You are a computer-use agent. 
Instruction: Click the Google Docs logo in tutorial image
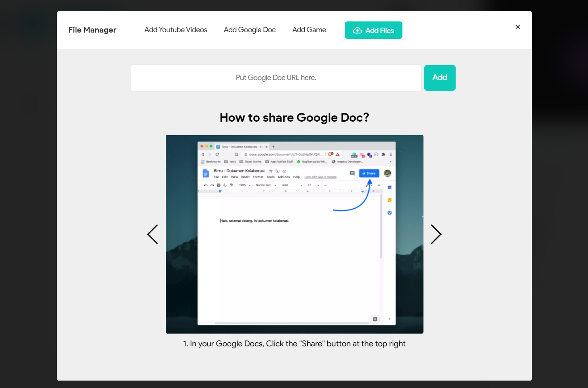coord(206,173)
